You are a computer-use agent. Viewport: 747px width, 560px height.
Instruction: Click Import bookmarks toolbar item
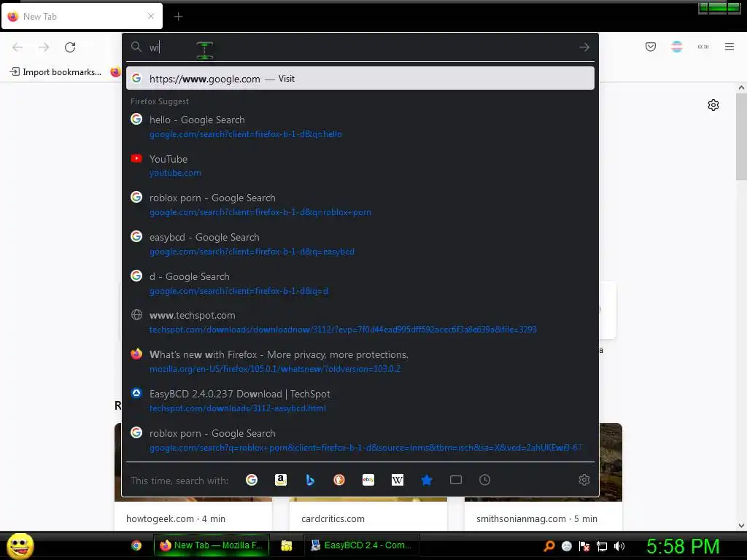(x=55, y=72)
